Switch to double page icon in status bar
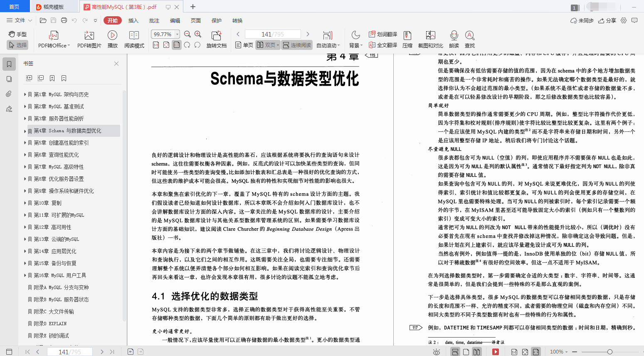Screen dimensions: 644x356 (x=476, y=352)
